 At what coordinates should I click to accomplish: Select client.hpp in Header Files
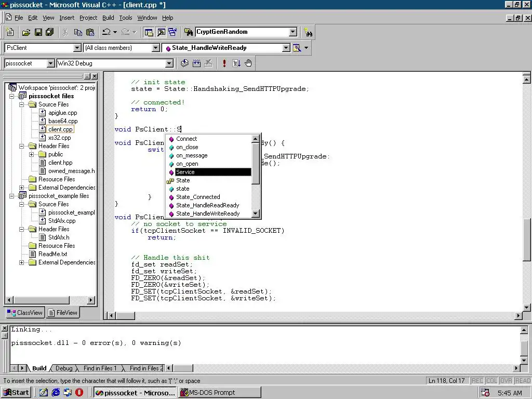coord(60,163)
